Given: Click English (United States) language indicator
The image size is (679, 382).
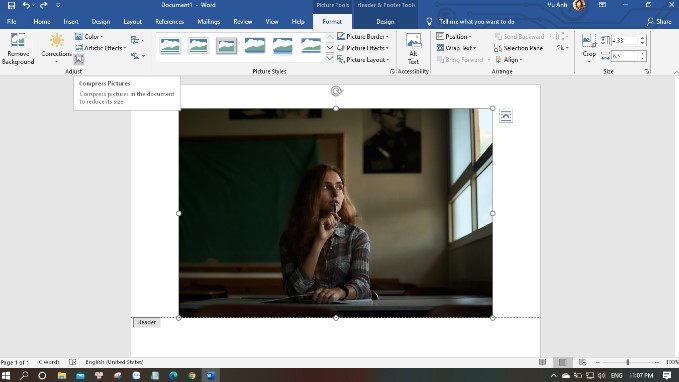Looking at the screenshot, I should 114,362.
